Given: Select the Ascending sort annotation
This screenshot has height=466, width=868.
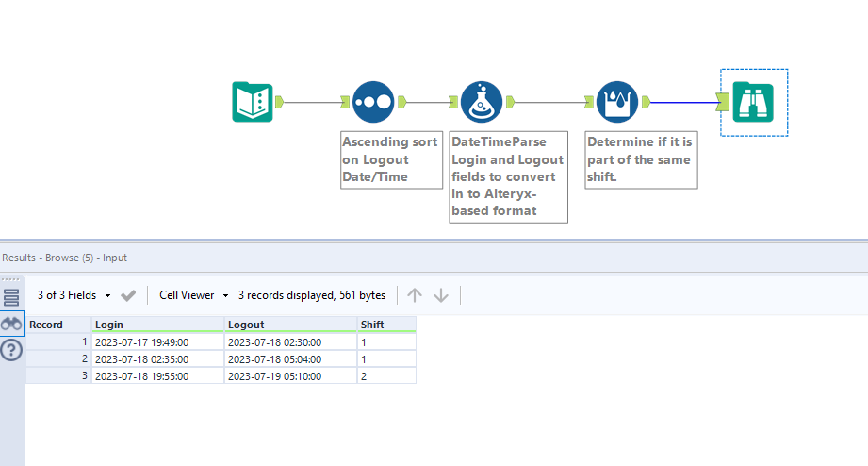Looking at the screenshot, I should [391, 159].
